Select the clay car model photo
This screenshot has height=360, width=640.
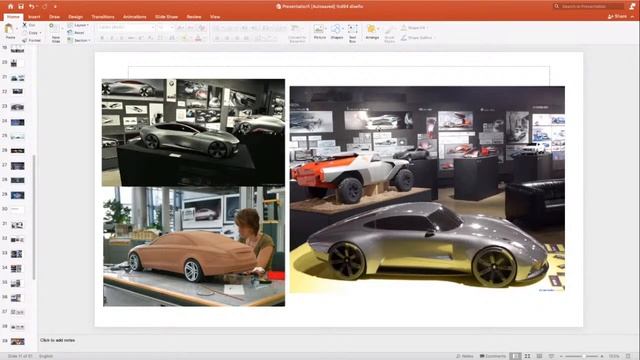point(194,247)
